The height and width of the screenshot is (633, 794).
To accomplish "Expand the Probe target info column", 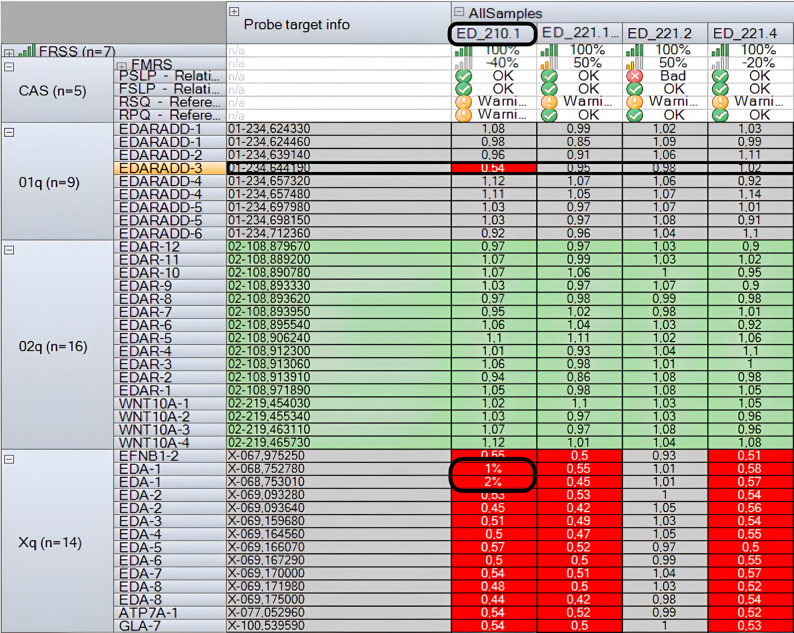I will 234,12.
